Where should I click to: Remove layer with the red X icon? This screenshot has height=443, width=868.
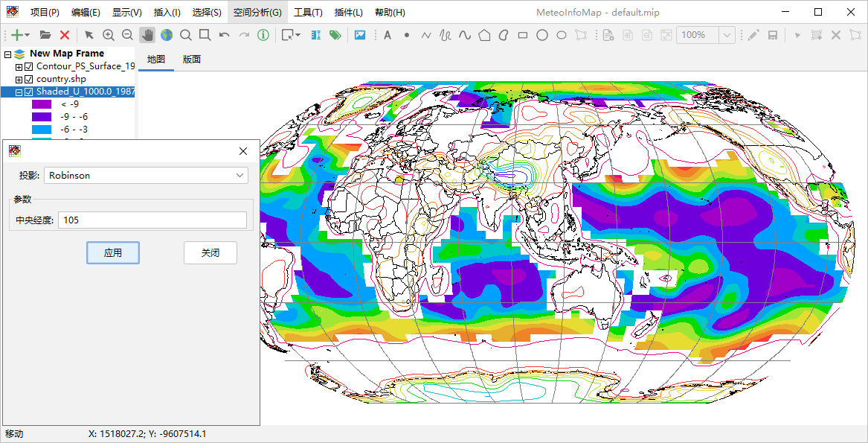[65, 35]
